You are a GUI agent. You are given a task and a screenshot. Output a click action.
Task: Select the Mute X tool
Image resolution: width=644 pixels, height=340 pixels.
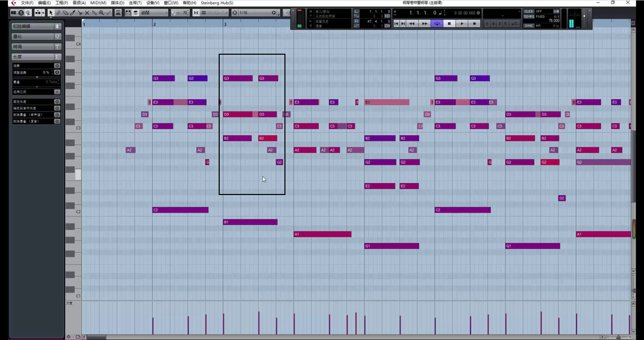87,13
